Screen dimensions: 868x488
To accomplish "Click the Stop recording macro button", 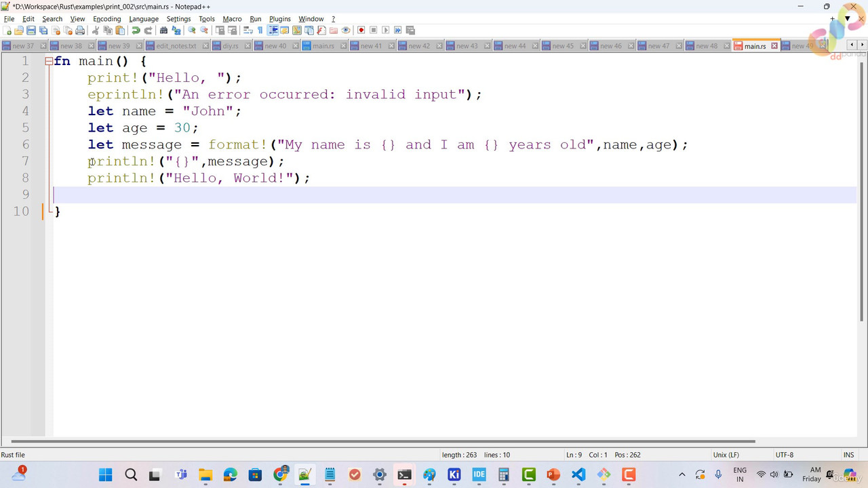I will [x=374, y=30].
